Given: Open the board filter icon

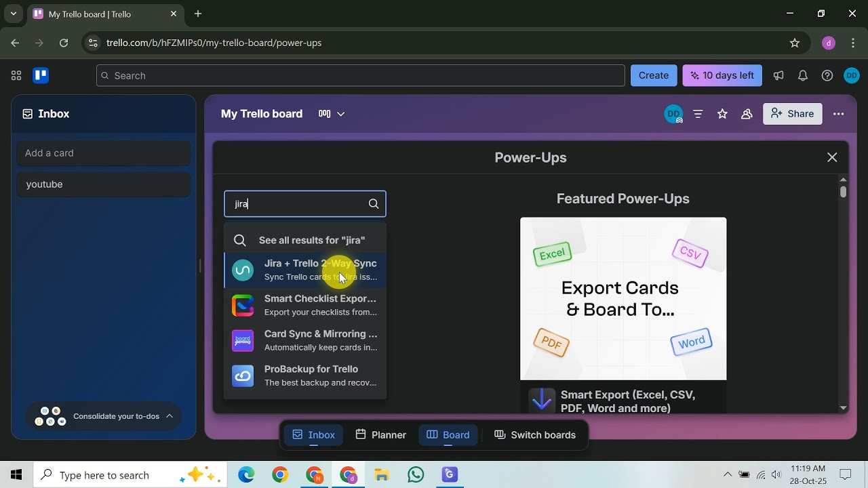Looking at the screenshot, I should (698, 114).
